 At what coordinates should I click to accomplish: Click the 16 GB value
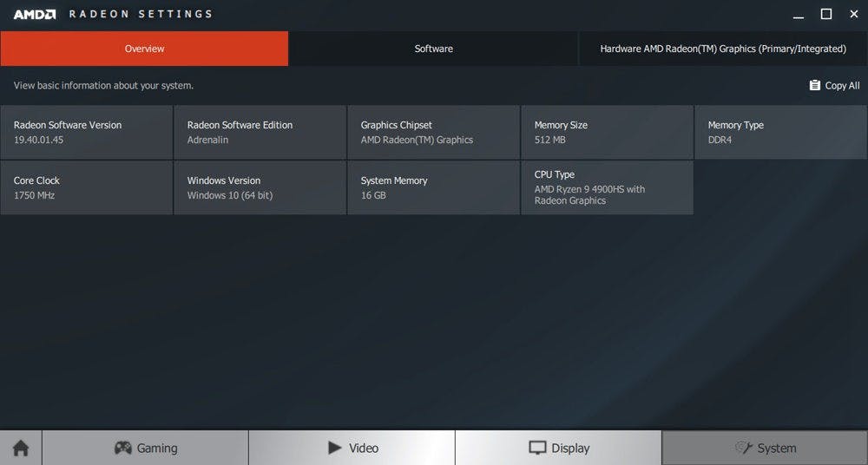373,195
